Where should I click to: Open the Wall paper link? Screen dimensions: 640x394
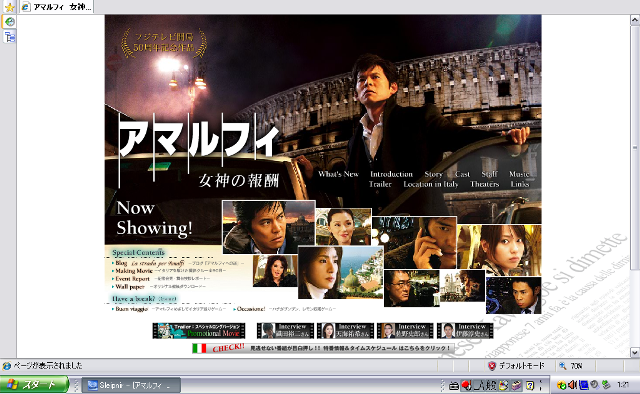129,287
